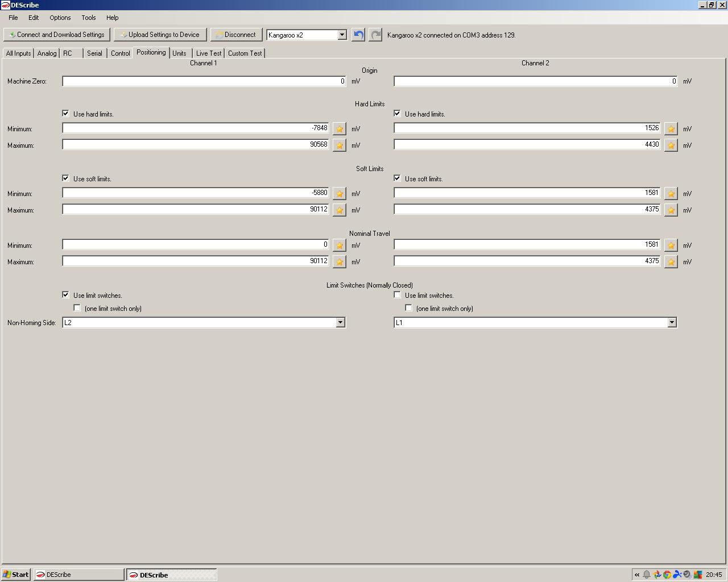Click star button for Channel 1 nominal travel maximum
Viewport: 728px width, 582px height.
point(340,262)
